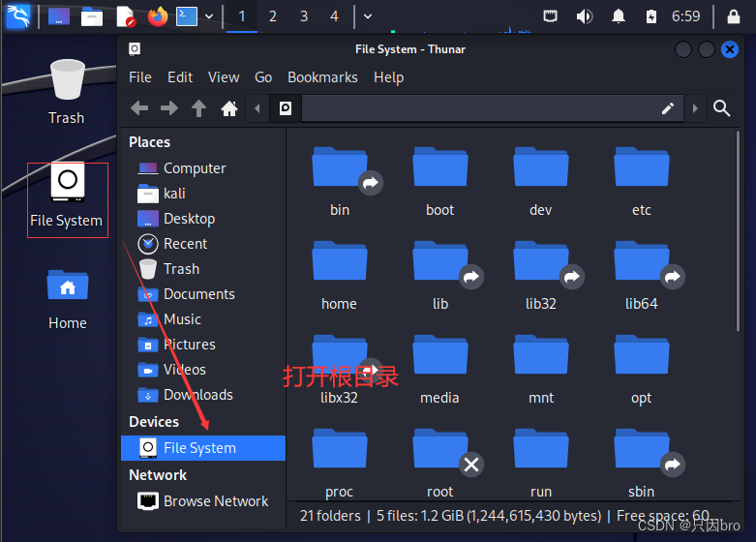Go to parent folder with up arrow
Image resolution: width=756 pixels, height=542 pixels.
point(198,108)
